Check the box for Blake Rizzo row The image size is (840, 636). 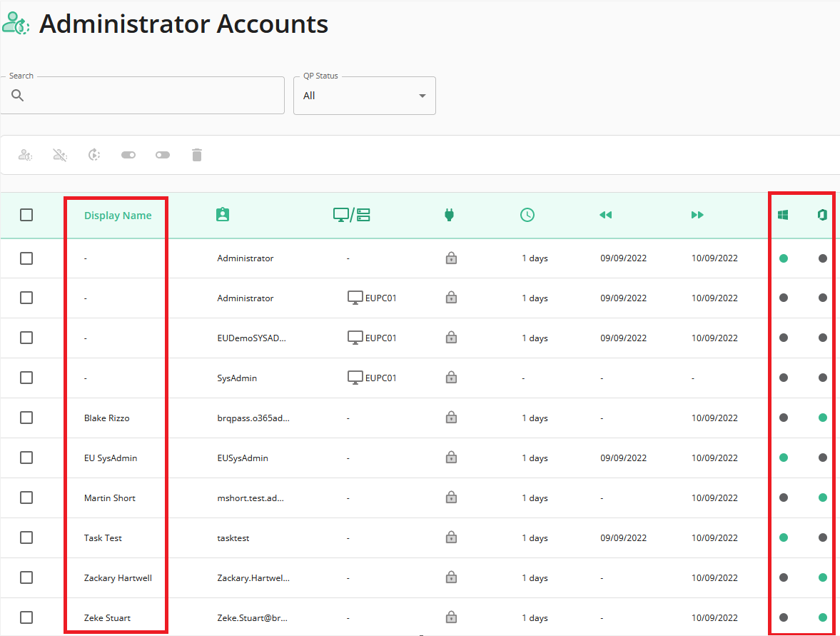(26, 418)
